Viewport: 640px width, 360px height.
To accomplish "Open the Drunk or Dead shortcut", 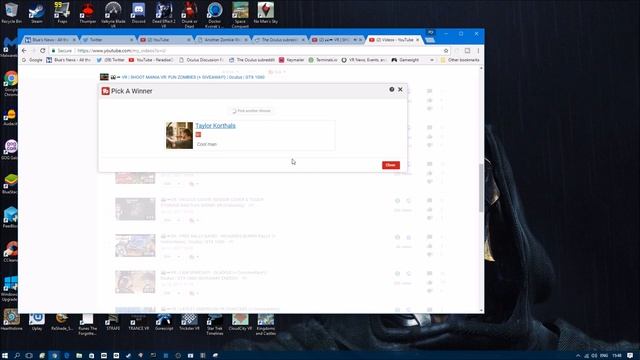I will click(189, 15).
